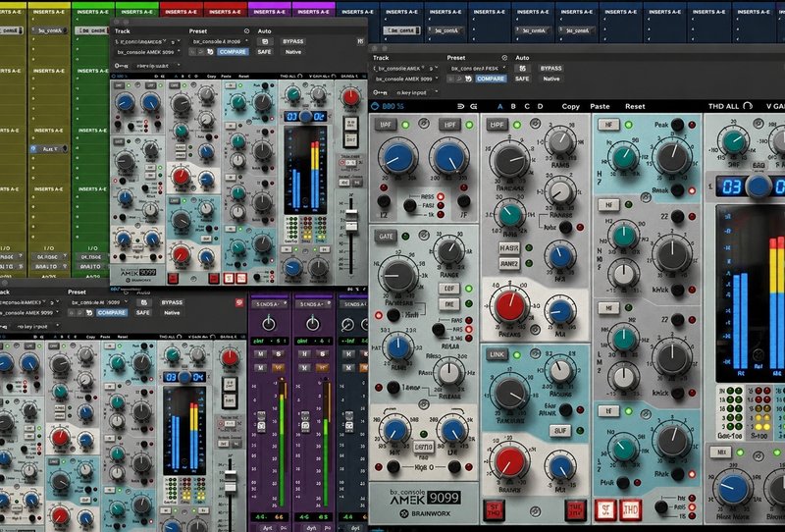Open the SENDS A selector on left purple track
Screen dimensions: 785x532
269,304
